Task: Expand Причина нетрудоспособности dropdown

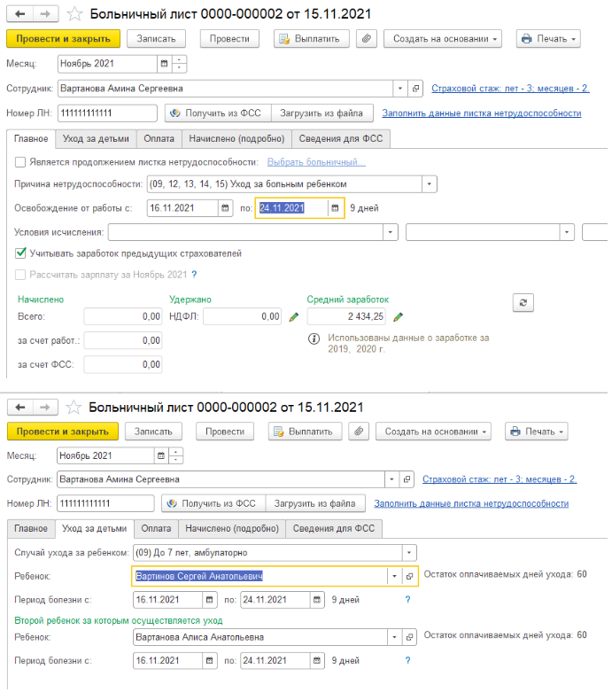Action: pyautogui.click(x=429, y=183)
